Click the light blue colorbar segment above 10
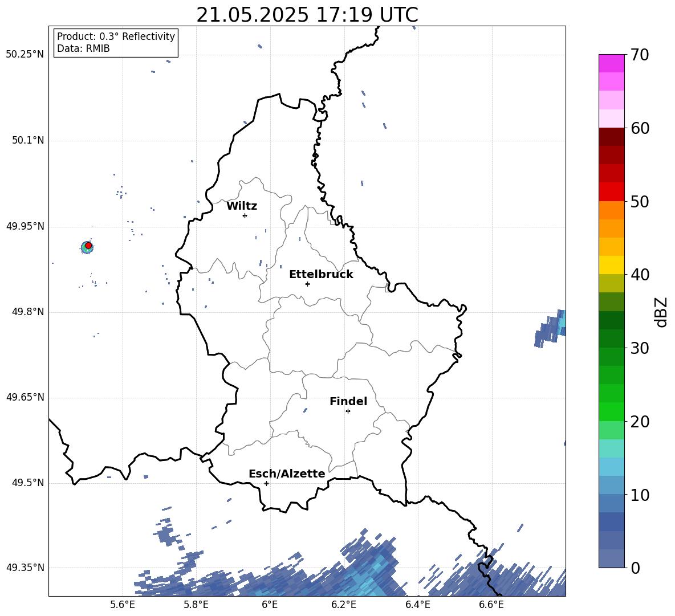 click(611, 485)
